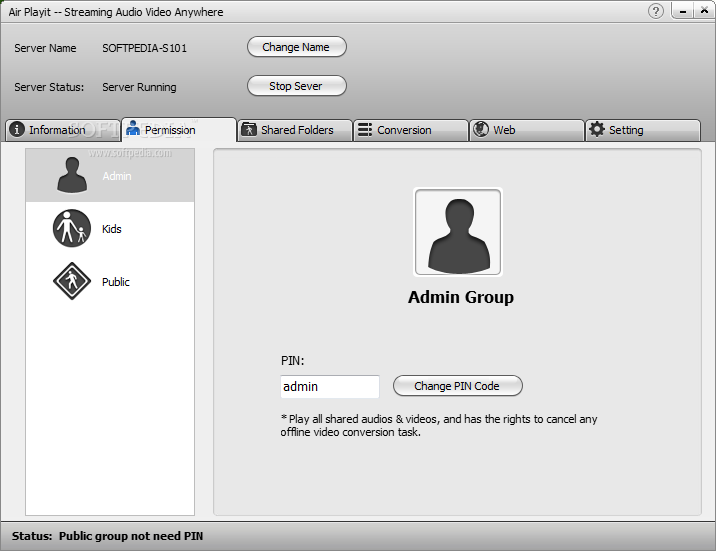Click the Kids parent-and-child icon
The width and height of the screenshot is (716, 551).
coord(72,228)
